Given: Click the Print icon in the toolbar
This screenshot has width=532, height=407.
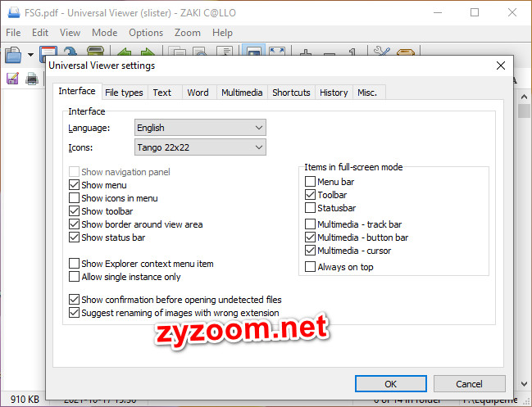Looking at the screenshot, I should (x=32, y=79).
